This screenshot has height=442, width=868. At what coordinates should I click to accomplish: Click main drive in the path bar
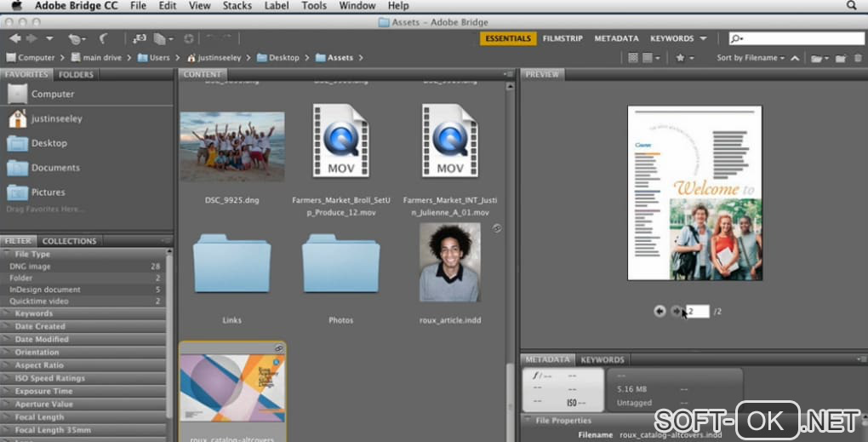96,58
